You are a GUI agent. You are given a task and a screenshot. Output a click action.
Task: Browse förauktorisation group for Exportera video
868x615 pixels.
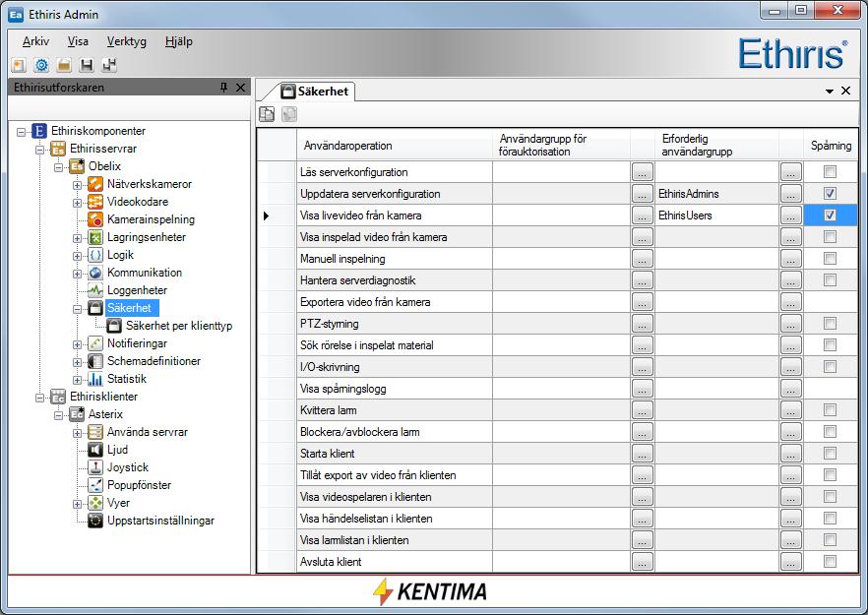(x=642, y=302)
